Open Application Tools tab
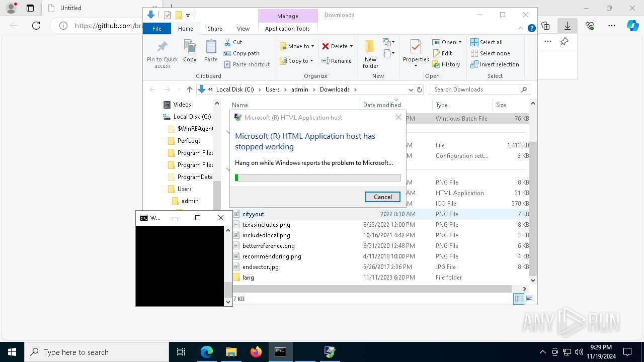This screenshot has width=644, height=362. 287,29
